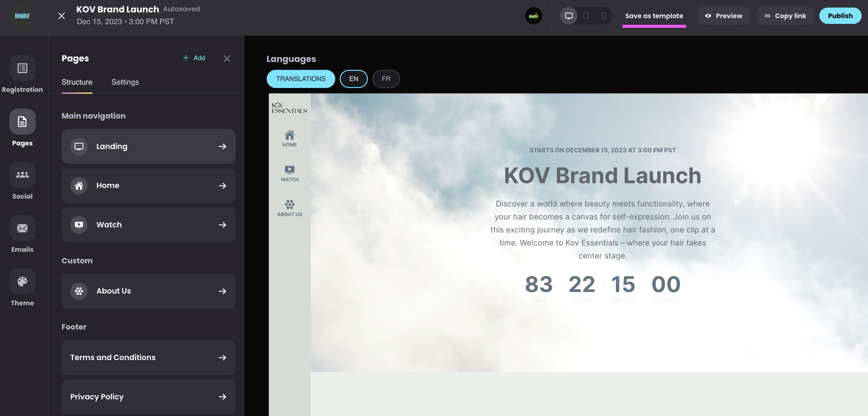The height and width of the screenshot is (416, 868).
Task: Click the KOV Brand Launch heading in the preview
Action: point(603,176)
